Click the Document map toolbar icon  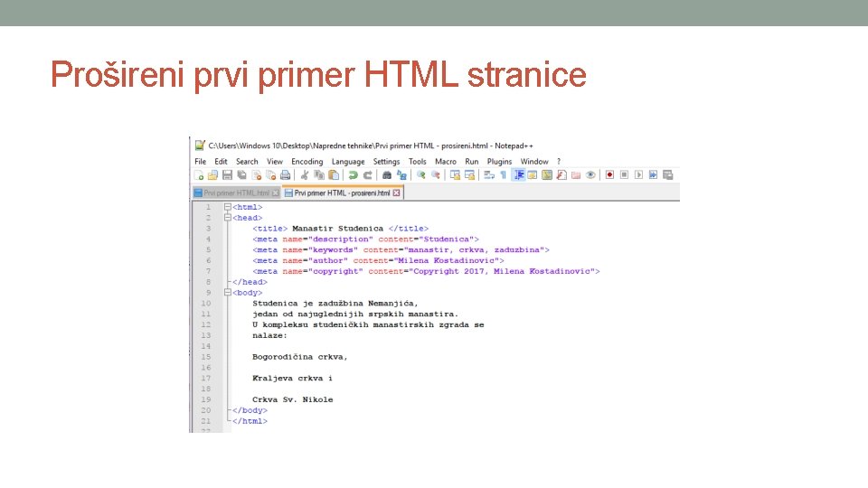pos(547,174)
